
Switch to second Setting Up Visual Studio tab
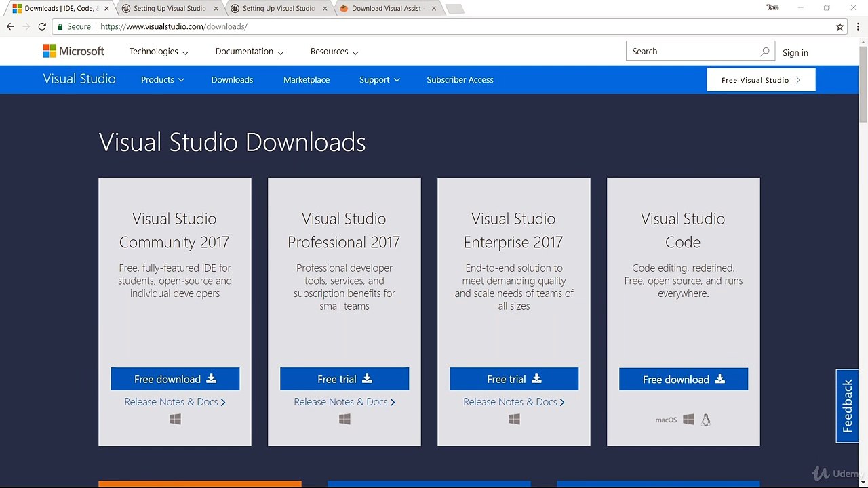[x=277, y=9]
